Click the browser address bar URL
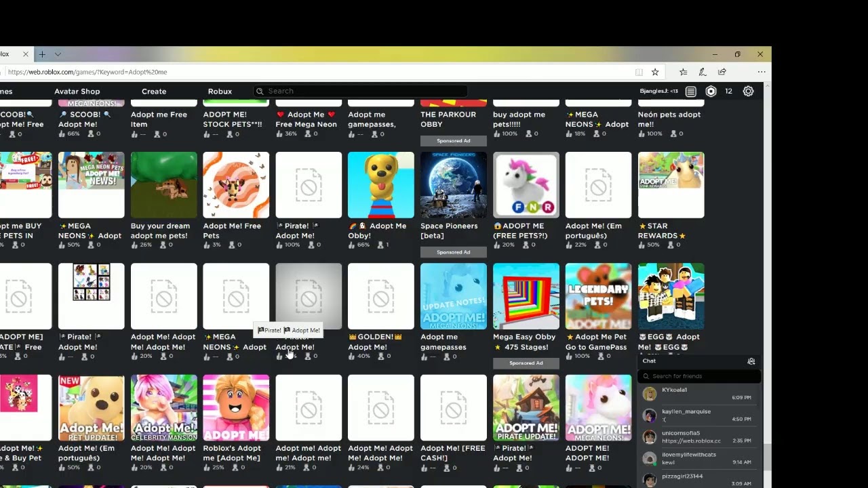The image size is (868, 488). point(87,72)
